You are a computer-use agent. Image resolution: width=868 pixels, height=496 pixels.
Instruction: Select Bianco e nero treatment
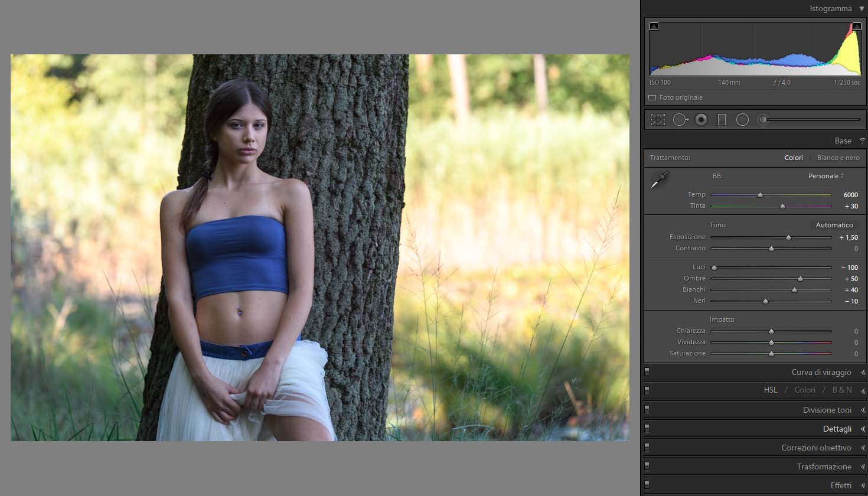tap(838, 158)
